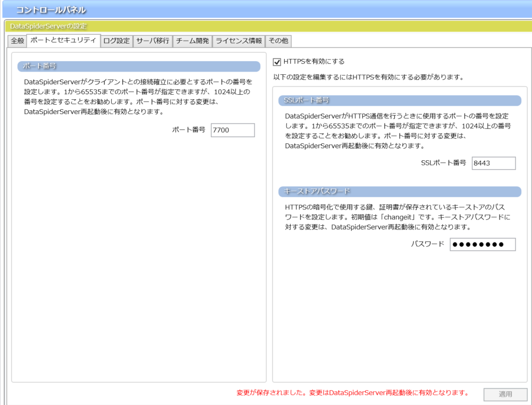
Task: Click the SSLポート番号 field label
Action: (x=443, y=163)
